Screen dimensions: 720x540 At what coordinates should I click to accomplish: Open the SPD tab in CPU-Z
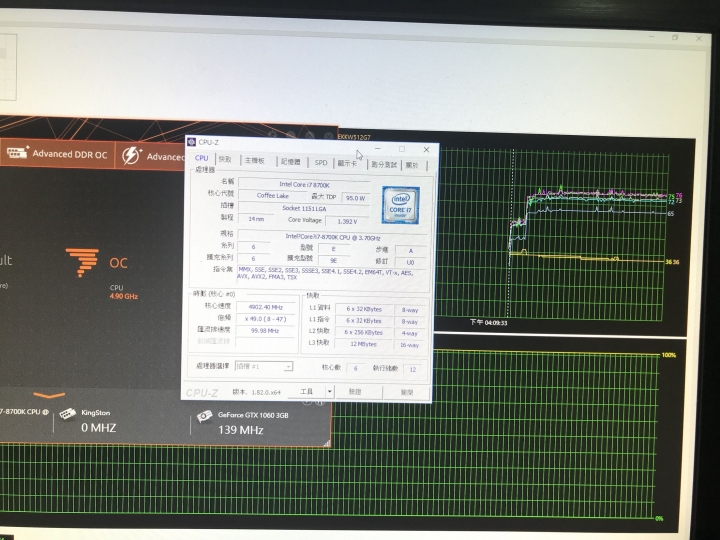(321, 163)
